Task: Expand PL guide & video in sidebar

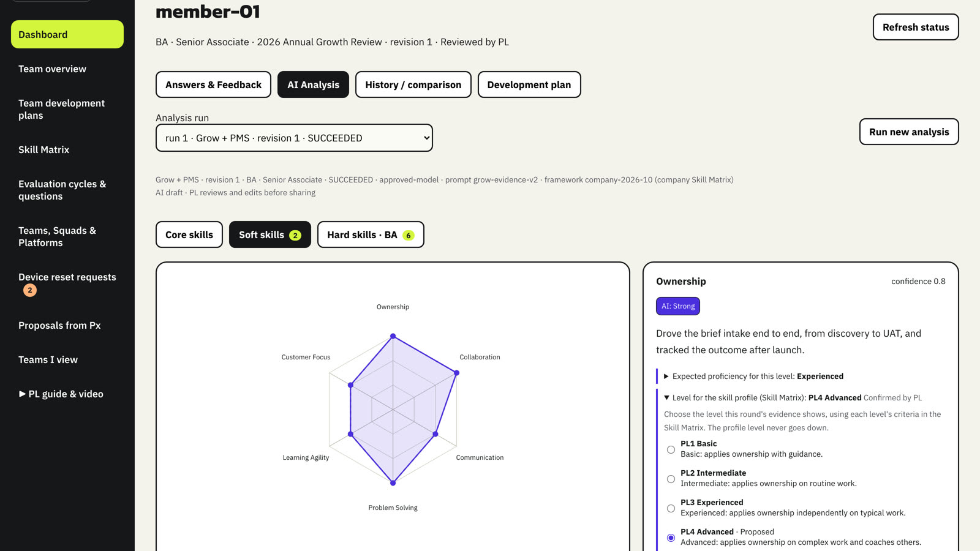Action: click(x=61, y=394)
